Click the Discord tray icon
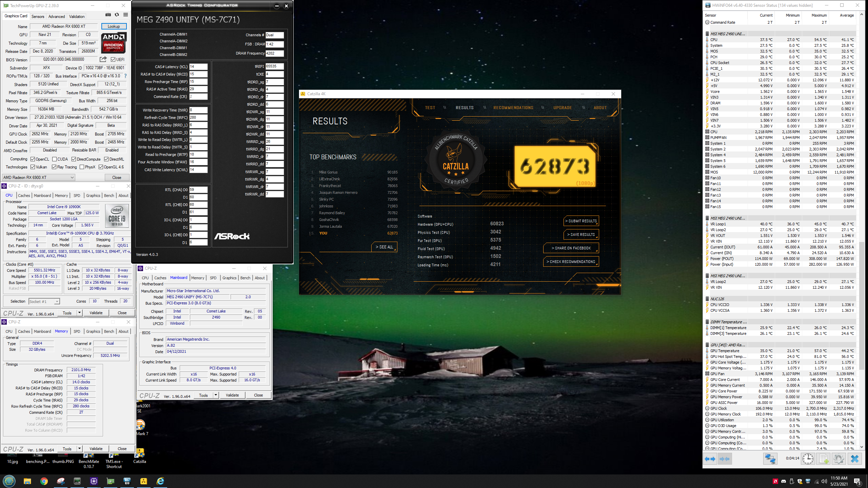This screenshot has height=488, width=868. pos(783,481)
